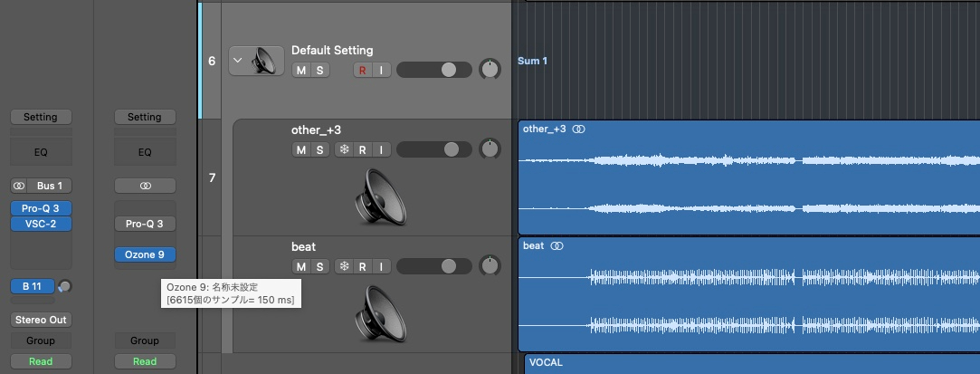
Task: Open the Read automation menu on the left strip
Action: (41, 361)
